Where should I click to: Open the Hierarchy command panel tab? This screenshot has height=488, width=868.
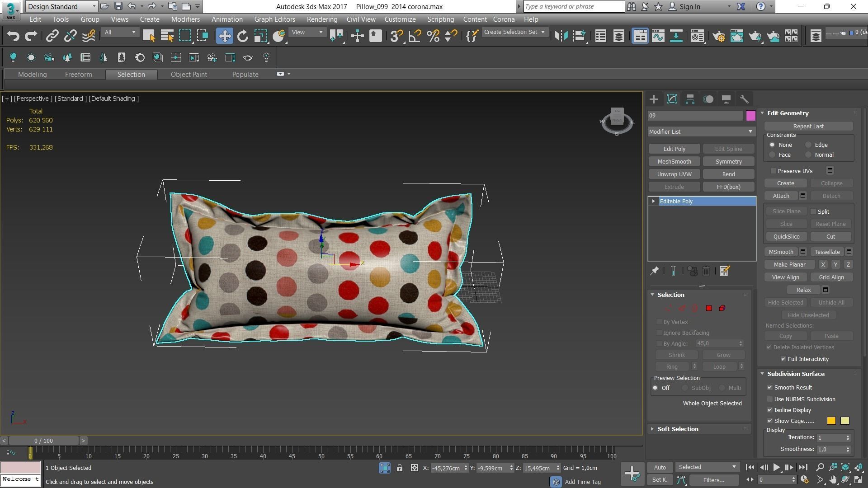[690, 99]
